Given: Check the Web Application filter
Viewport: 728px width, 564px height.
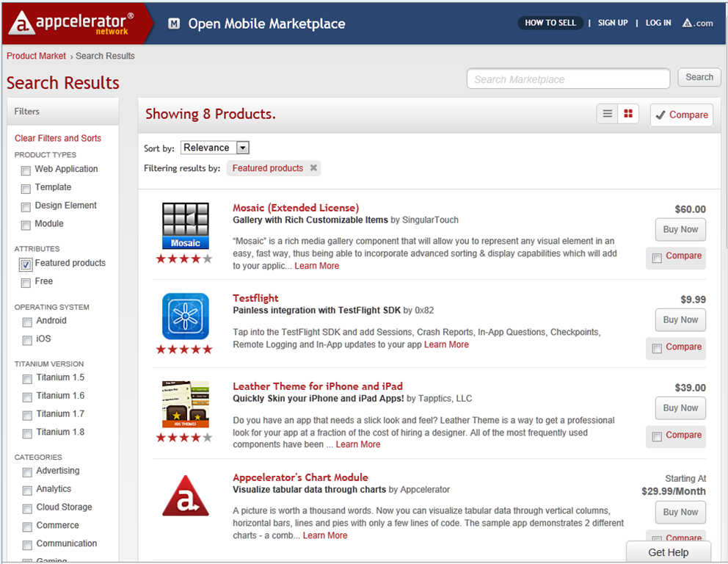Looking at the screenshot, I should [x=26, y=170].
